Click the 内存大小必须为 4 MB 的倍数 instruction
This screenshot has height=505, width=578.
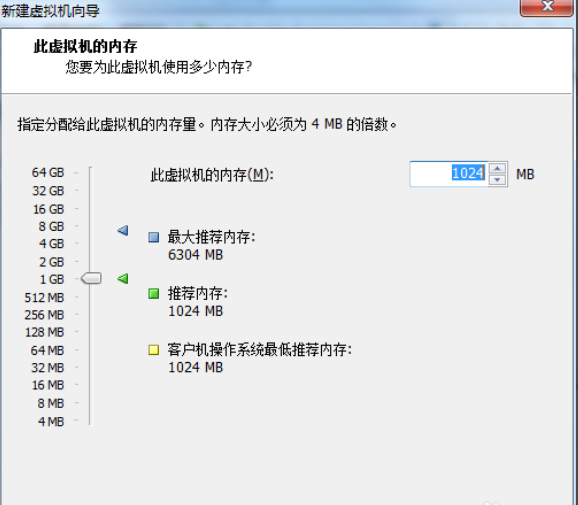[x=303, y=124]
